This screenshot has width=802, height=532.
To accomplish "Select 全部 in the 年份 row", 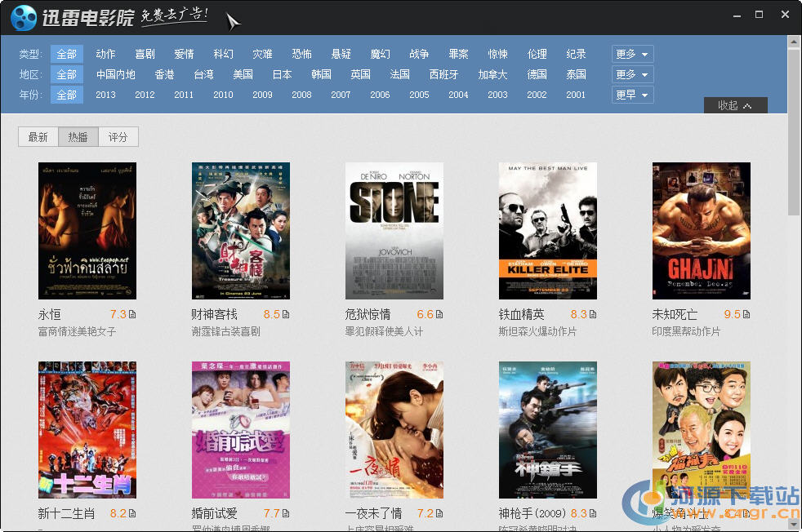I will pos(66,95).
